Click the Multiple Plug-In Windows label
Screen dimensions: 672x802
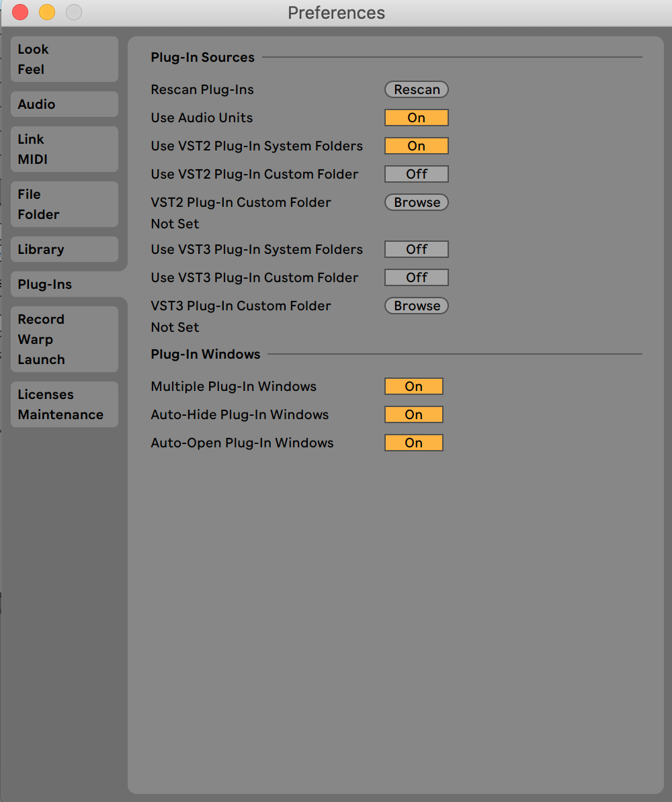pyautogui.click(x=233, y=386)
